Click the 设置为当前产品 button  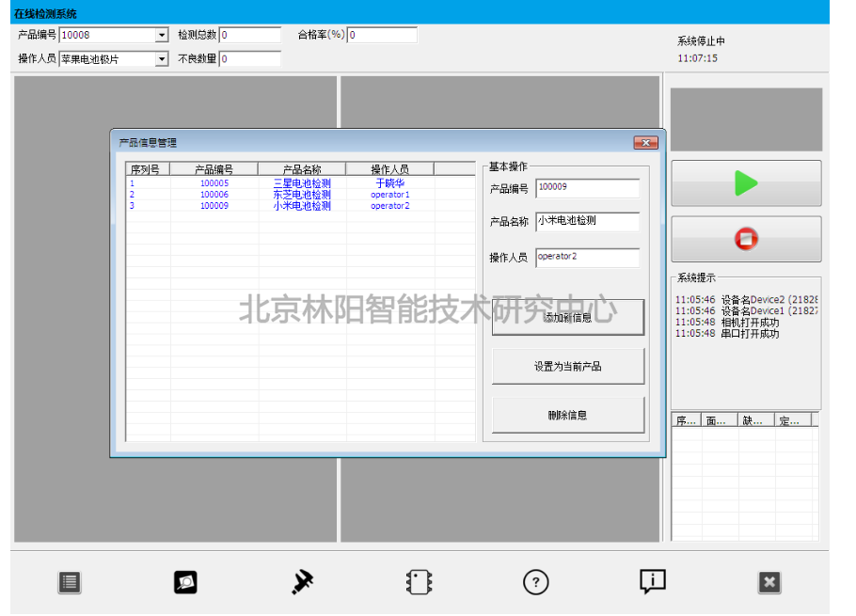pos(568,367)
